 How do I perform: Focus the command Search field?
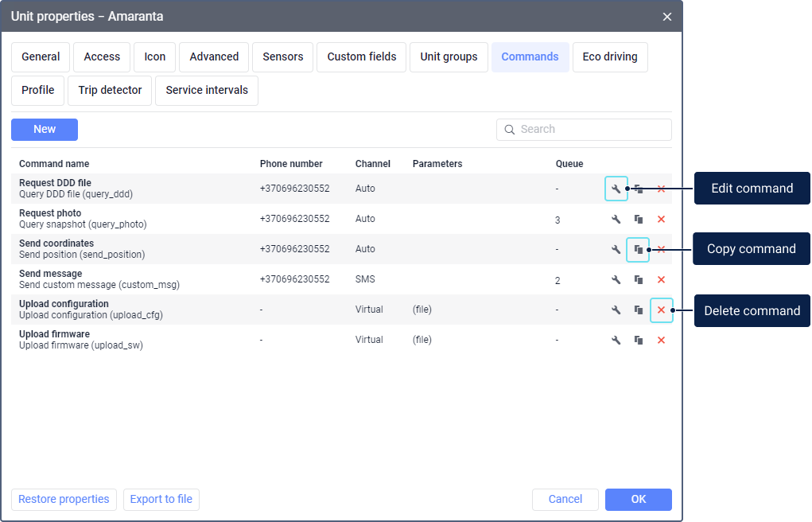click(x=592, y=130)
